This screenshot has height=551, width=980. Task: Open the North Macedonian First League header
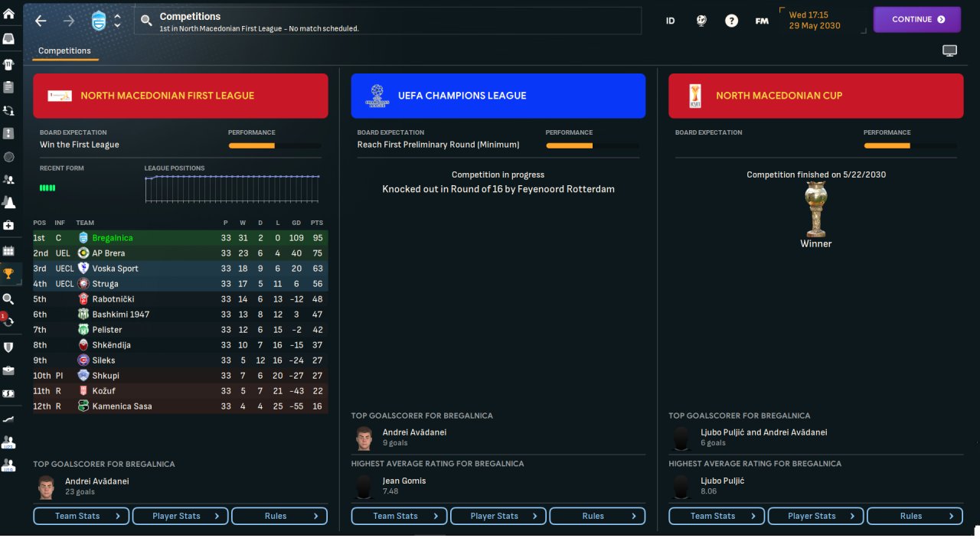click(x=181, y=96)
